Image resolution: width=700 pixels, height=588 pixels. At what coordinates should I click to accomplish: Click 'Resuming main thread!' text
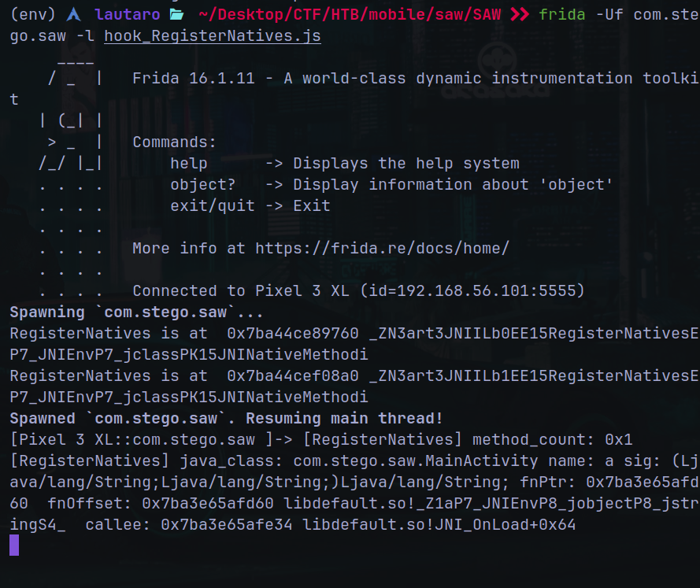(344, 419)
